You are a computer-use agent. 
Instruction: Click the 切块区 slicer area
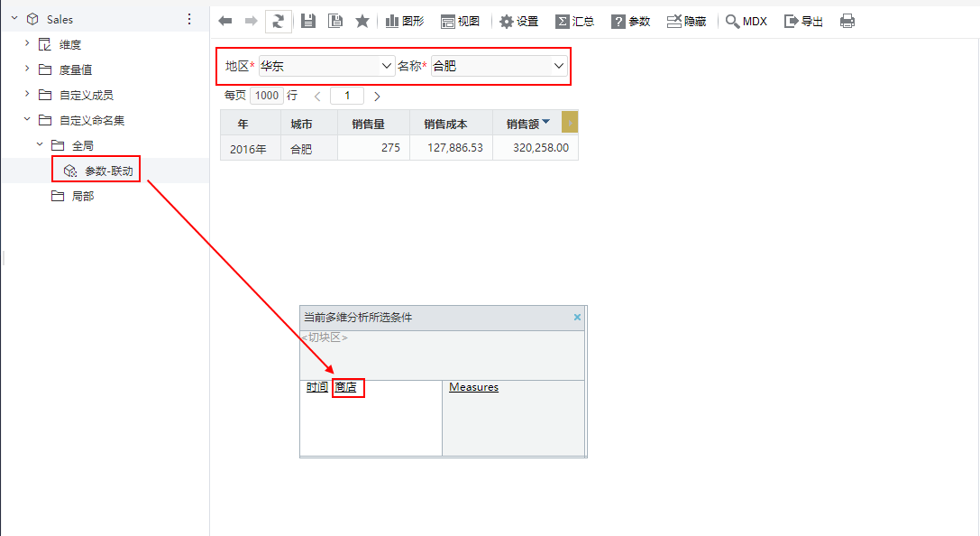coord(442,356)
